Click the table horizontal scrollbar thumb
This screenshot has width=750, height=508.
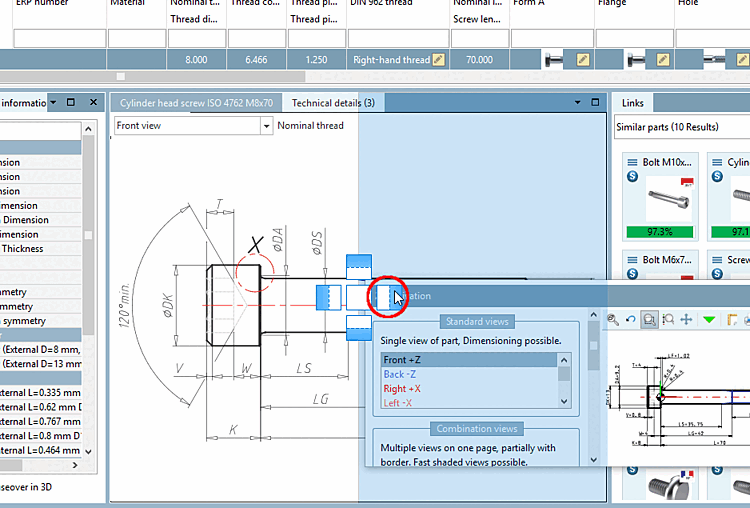click(121, 76)
